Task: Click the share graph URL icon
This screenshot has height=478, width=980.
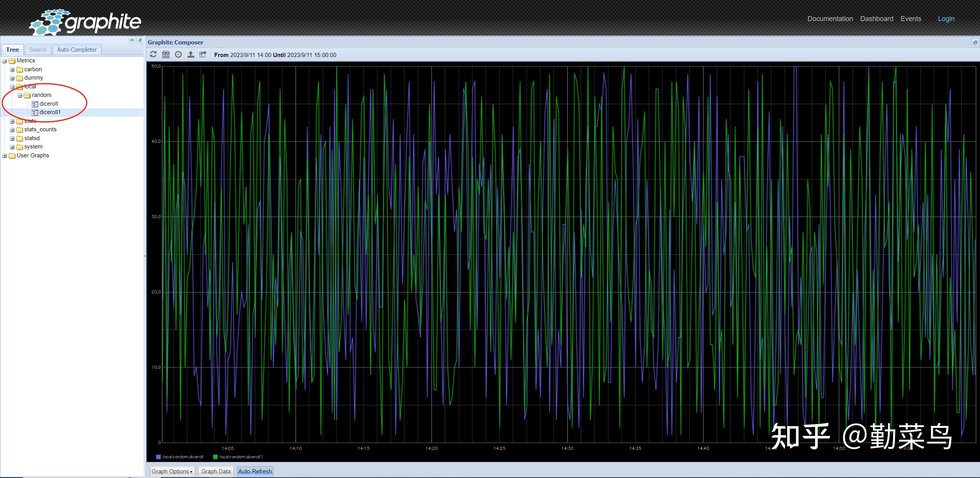Action: [203, 54]
